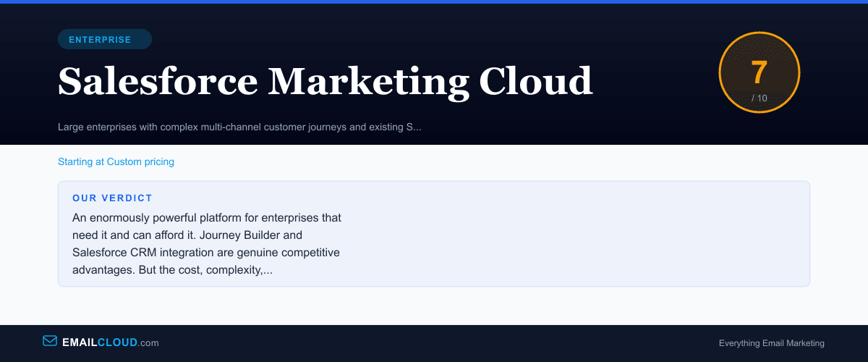This screenshot has height=362, width=868.
Task: Click the ellipsis ending 'existing S...'
Action: tap(413, 127)
